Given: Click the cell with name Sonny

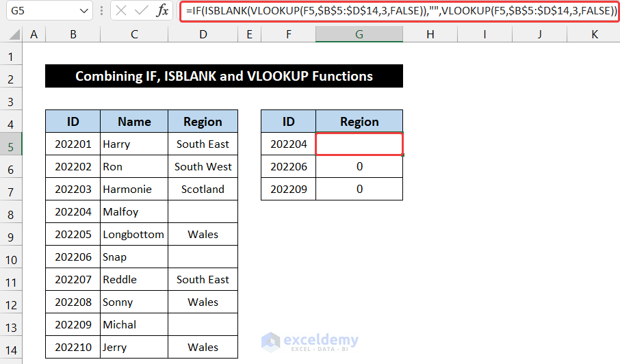Looking at the screenshot, I should click(x=134, y=302).
